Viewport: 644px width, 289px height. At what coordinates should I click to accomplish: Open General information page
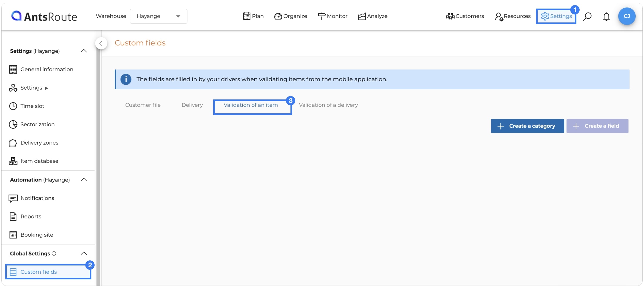[47, 70]
